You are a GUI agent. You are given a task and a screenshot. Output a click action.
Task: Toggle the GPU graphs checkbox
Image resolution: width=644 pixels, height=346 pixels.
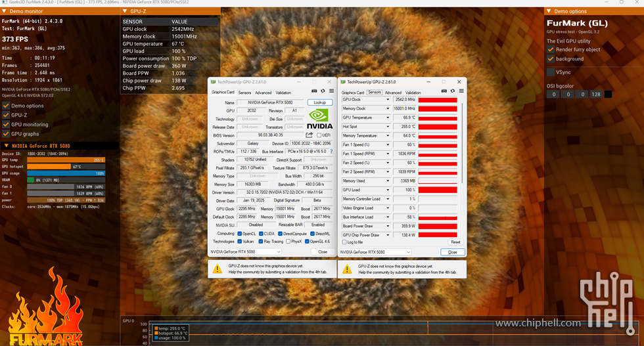coord(6,134)
